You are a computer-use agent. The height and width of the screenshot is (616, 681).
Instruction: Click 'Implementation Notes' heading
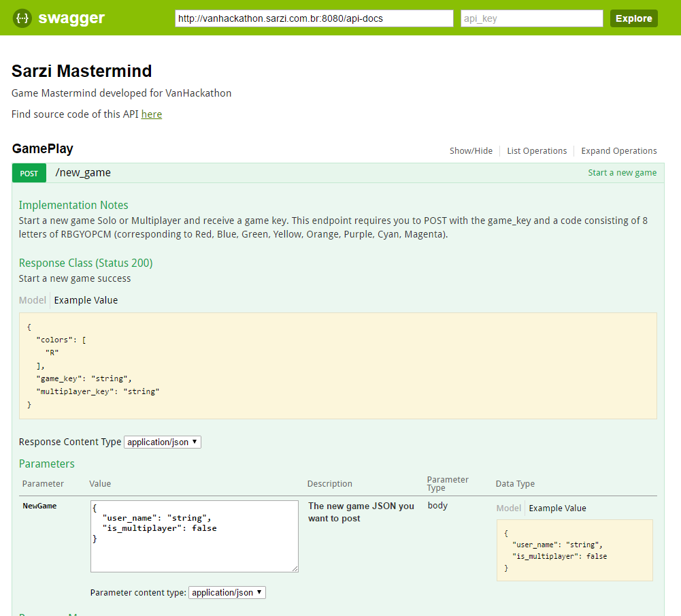pyautogui.click(x=73, y=205)
